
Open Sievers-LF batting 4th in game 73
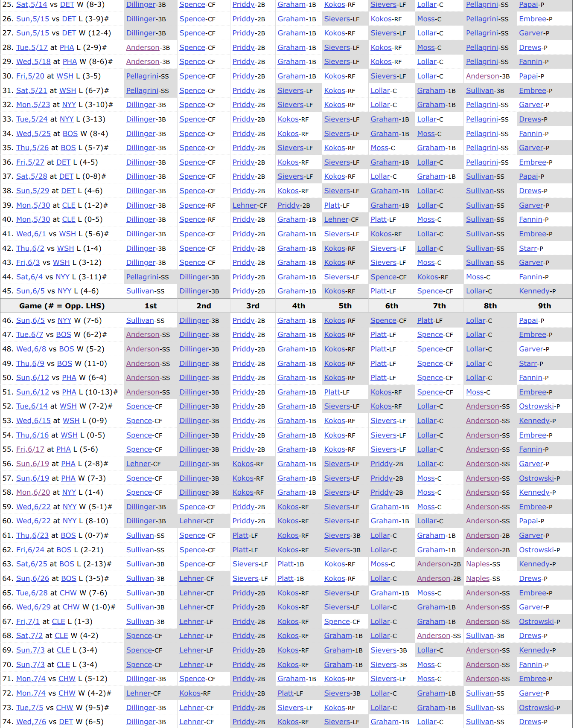(291, 708)
